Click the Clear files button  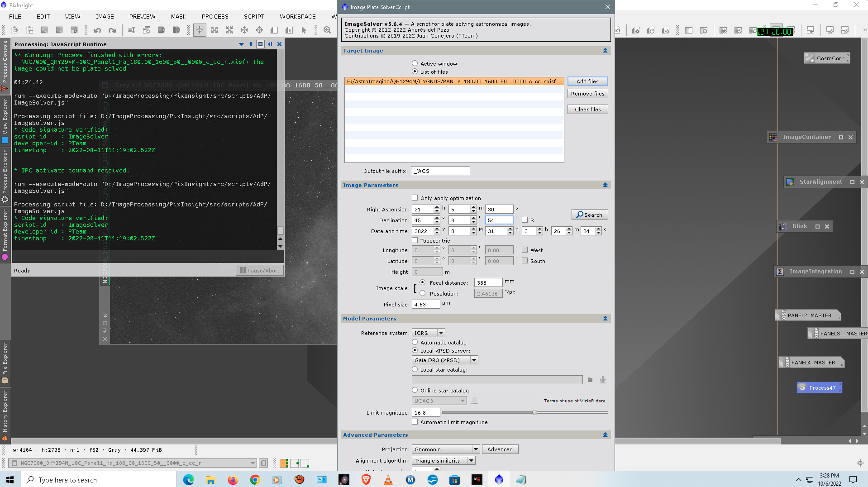tap(587, 110)
